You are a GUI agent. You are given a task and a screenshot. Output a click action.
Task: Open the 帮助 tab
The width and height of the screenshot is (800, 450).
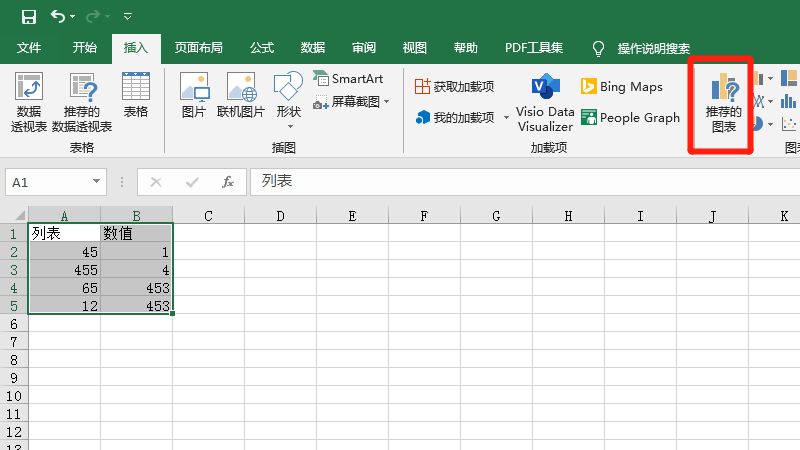pos(465,48)
